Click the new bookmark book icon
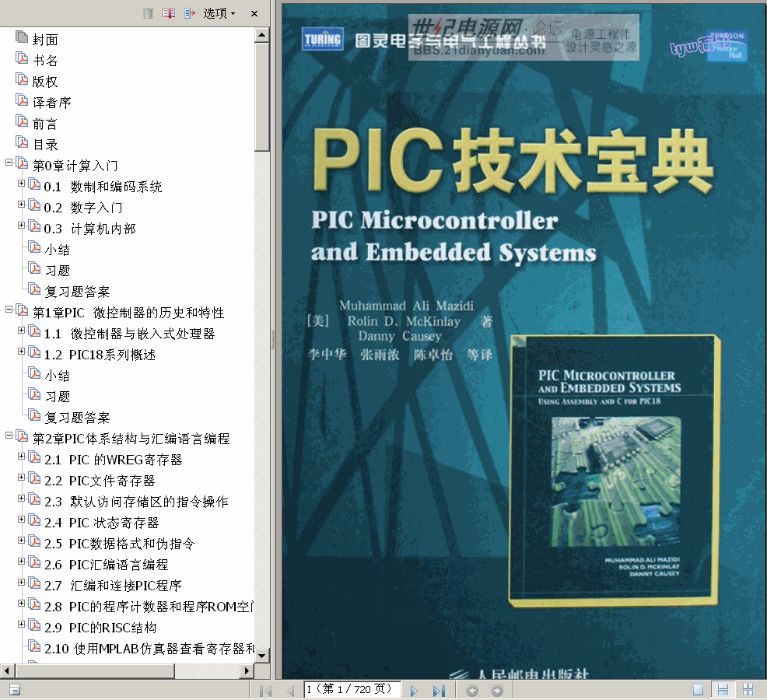This screenshot has width=767, height=700. (169, 13)
